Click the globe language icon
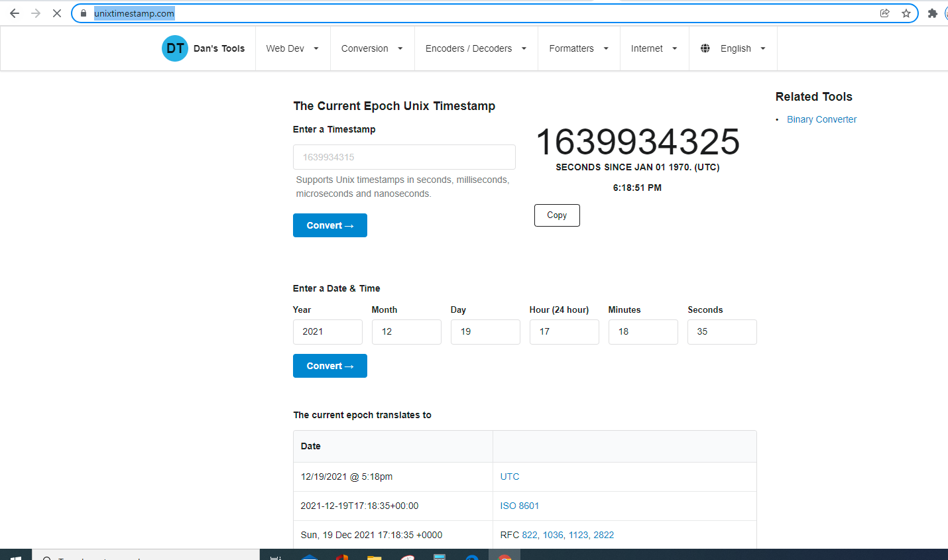Viewport: 948px width, 560px height. coord(705,48)
